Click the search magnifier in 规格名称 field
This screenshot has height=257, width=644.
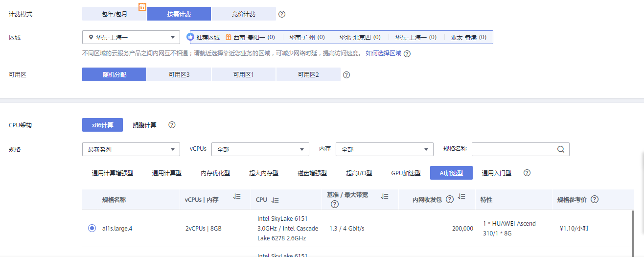click(x=561, y=149)
